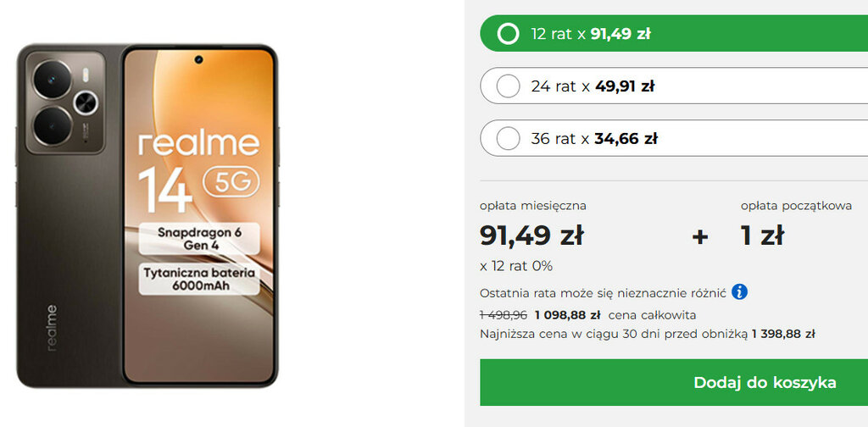The image size is (868, 427).
Task: Choose the 24 rat radio button
Action: click(x=508, y=86)
